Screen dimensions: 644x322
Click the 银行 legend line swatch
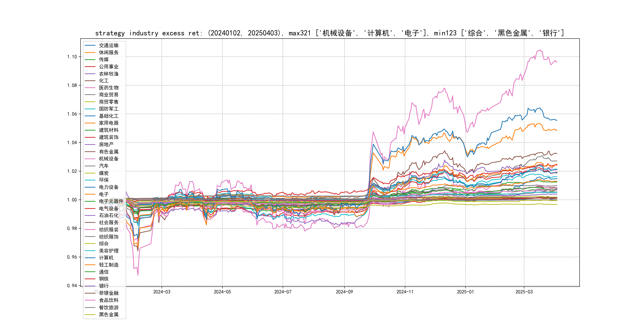point(90,286)
